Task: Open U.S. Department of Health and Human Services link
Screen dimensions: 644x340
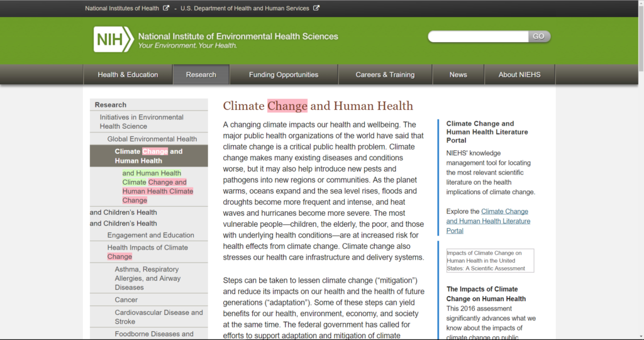Action: [x=245, y=8]
